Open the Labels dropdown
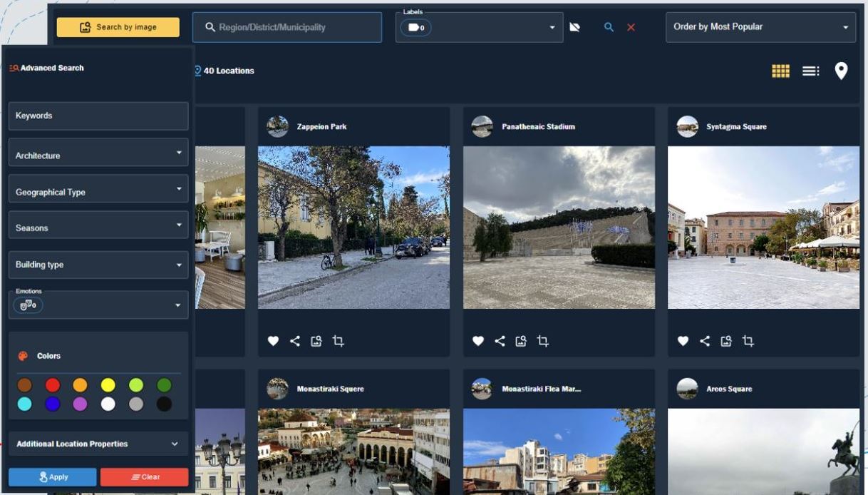Image resolution: width=868 pixels, height=495 pixels. 480,27
